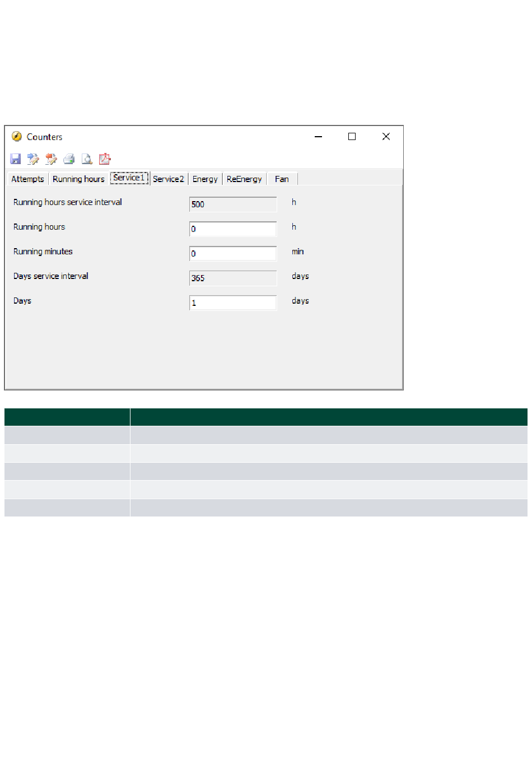
Task: Go to the Service2 tab
Action: click(x=168, y=179)
